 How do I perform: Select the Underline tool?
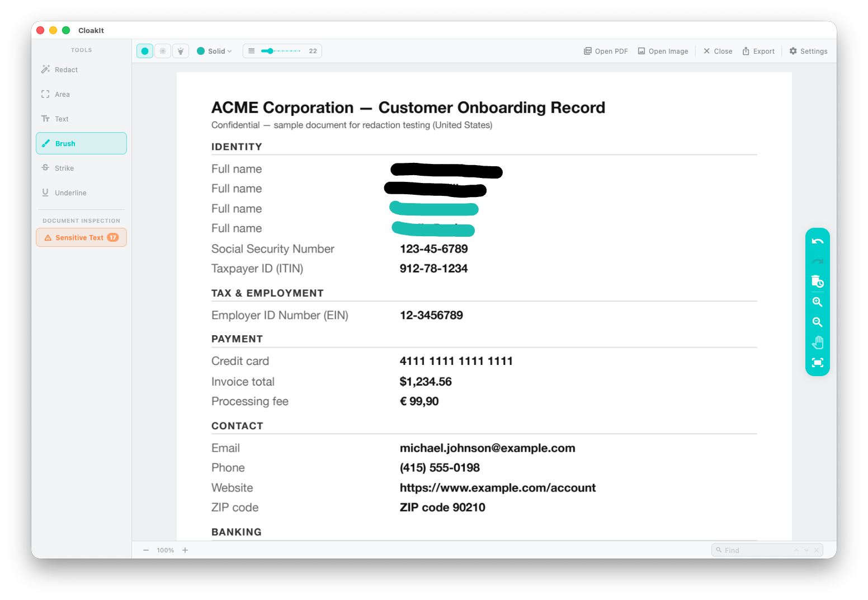pyautogui.click(x=81, y=193)
